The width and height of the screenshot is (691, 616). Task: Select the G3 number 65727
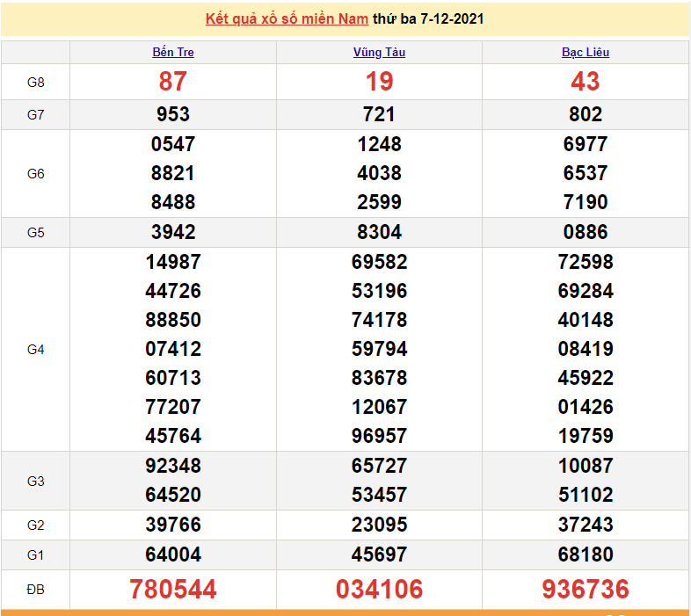coord(379,466)
